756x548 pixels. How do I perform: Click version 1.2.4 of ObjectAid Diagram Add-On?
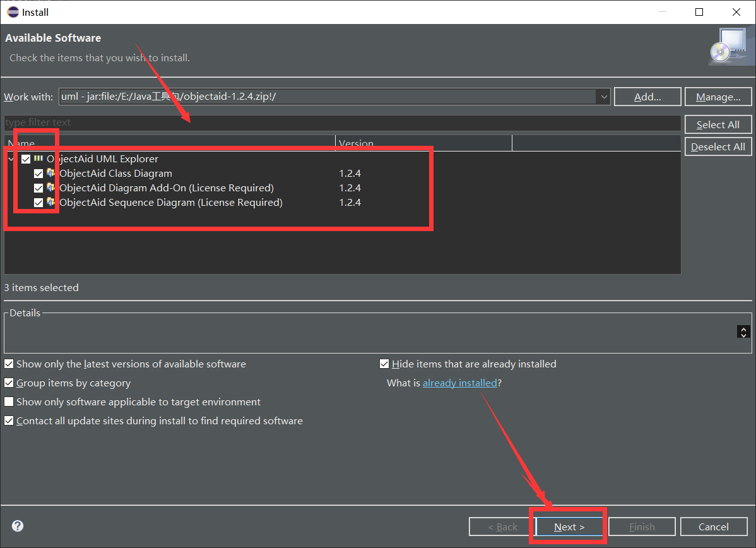coord(350,188)
